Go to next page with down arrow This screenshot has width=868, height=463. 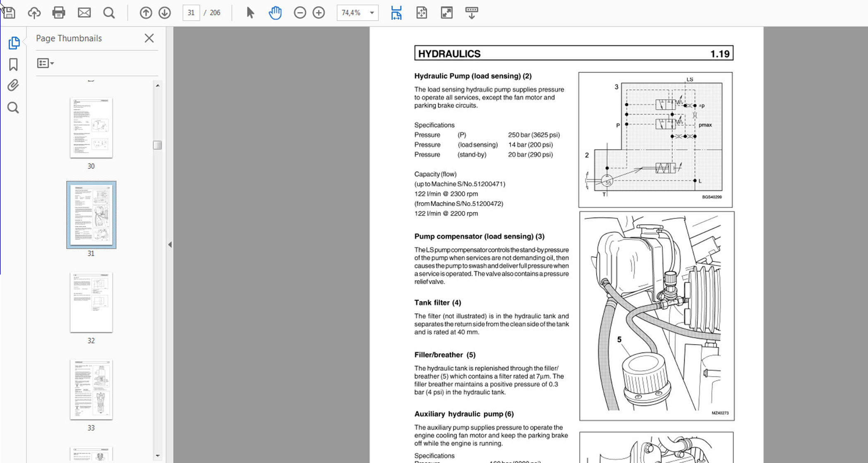pyautogui.click(x=165, y=13)
